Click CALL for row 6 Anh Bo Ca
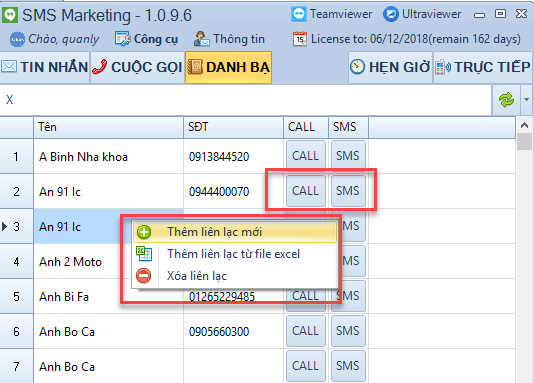This screenshot has height=383, width=534. (x=306, y=331)
